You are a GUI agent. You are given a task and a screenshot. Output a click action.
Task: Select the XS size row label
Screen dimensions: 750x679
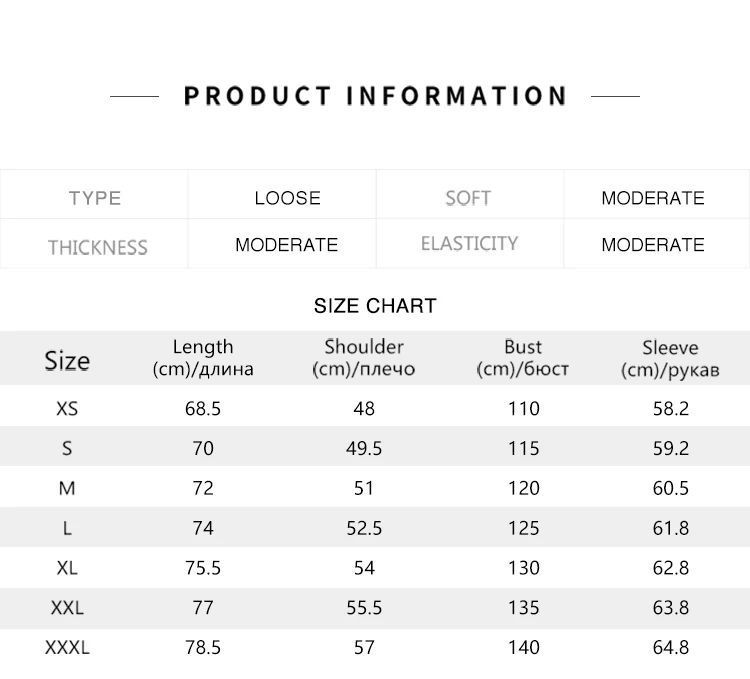[67, 409]
